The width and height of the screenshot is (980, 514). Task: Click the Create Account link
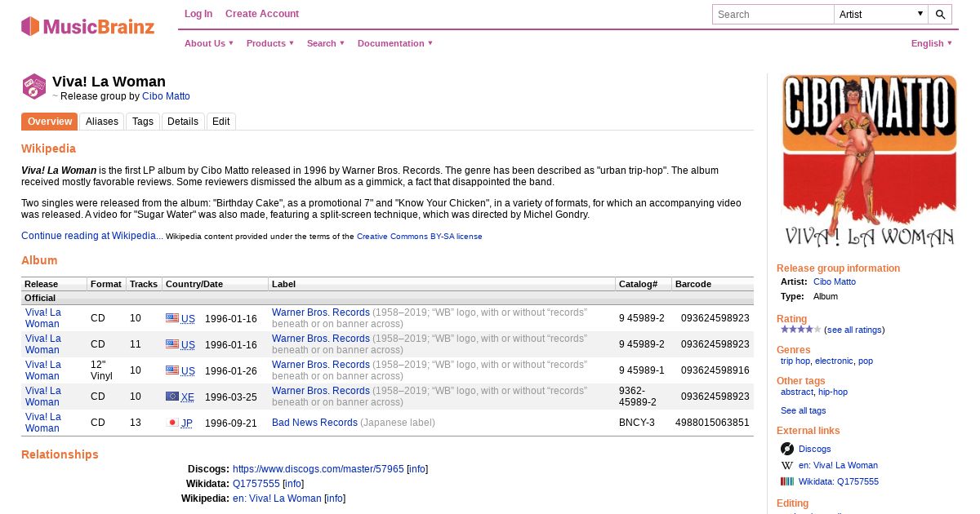262,14
